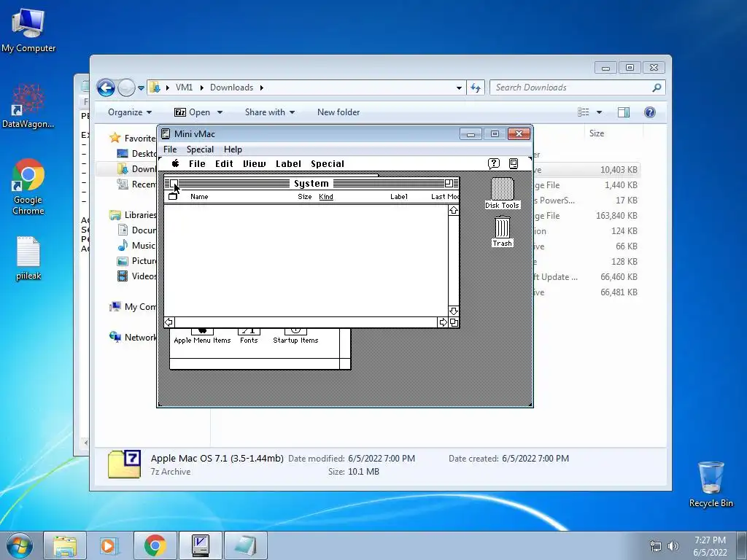Click the change view icon in Explorer
This screenshot has width=747, height=560.
tap(583, 112)
